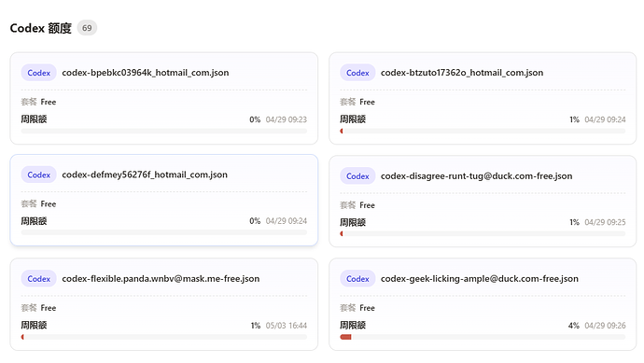The image size is (644, 363).
Task: Select filename codex-flexible.panda.wnbv@mask.me-free.json
Action: [x=161, y=279]
